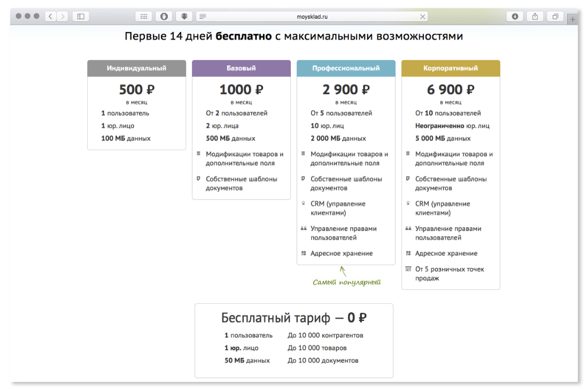Click document templates icon in Базовый plan
The height and width of the screenshot is (391, 588).
point(198,179)
